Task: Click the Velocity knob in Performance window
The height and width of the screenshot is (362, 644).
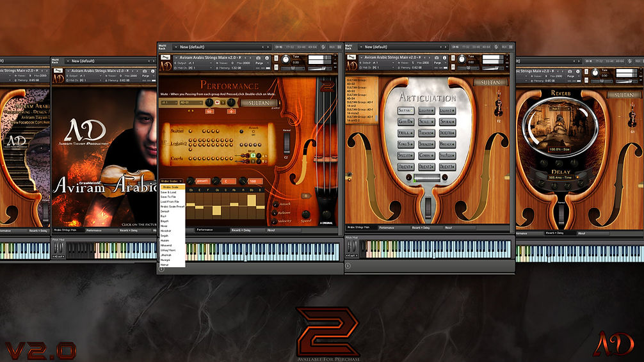Action: click(275, 221)
